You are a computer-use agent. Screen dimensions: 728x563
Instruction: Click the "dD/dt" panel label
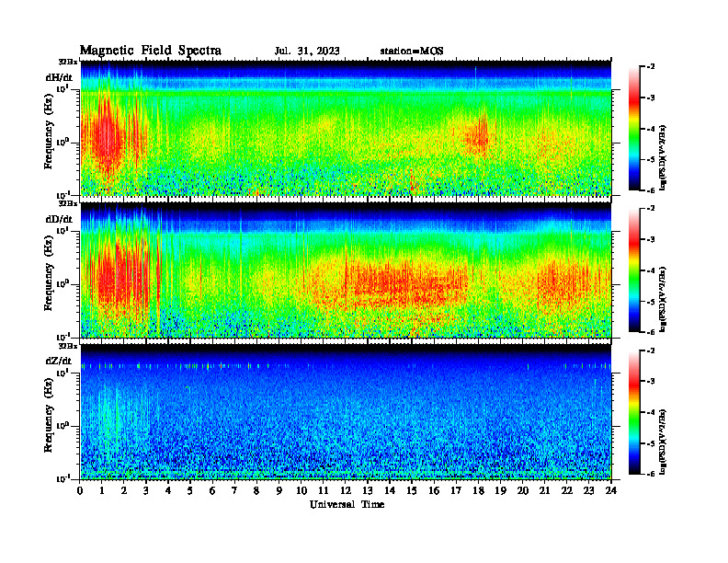(59, 219)
